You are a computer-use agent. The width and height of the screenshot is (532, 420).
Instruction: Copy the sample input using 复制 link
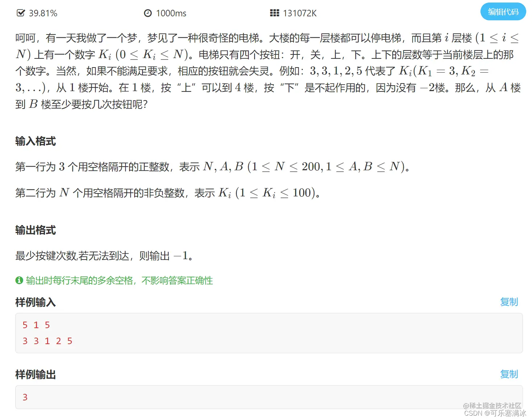509,302
